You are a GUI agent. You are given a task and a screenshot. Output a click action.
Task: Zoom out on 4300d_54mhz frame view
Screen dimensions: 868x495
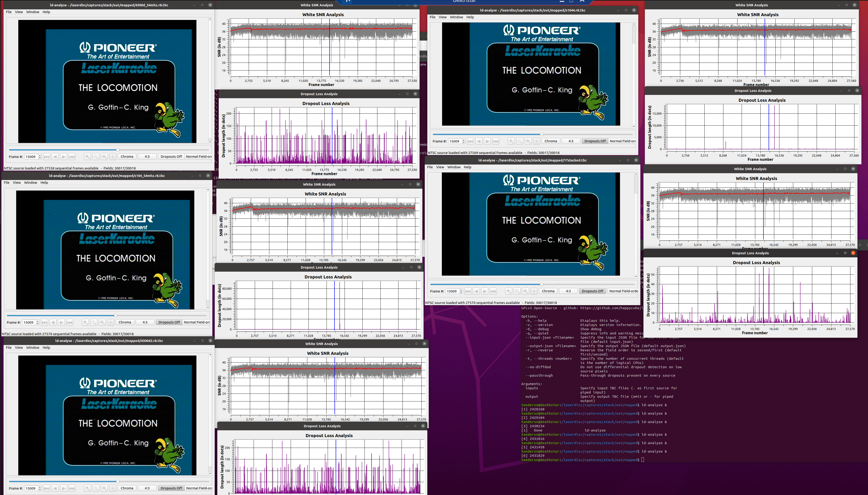tap(96, 157)
